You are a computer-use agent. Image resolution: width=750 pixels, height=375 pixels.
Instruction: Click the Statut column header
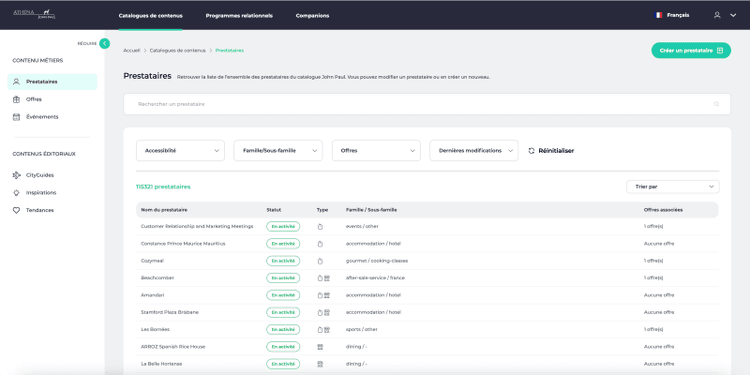click(x=274, y=210)
